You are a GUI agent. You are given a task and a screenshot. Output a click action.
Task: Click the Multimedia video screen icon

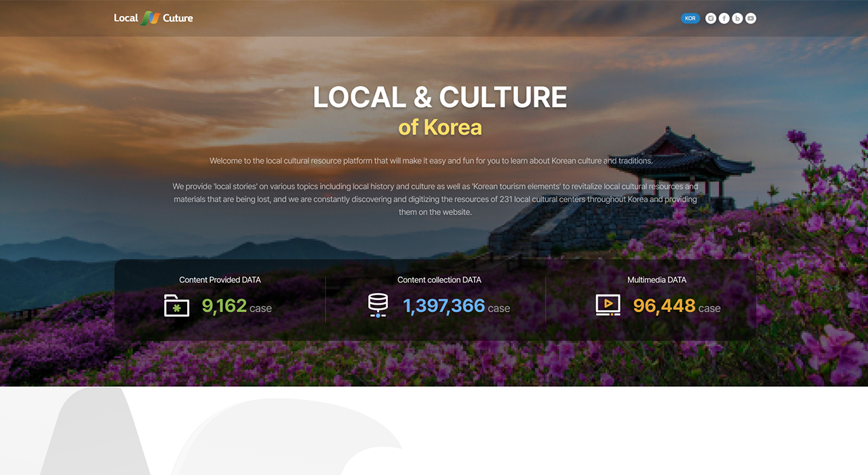point(608,305)
